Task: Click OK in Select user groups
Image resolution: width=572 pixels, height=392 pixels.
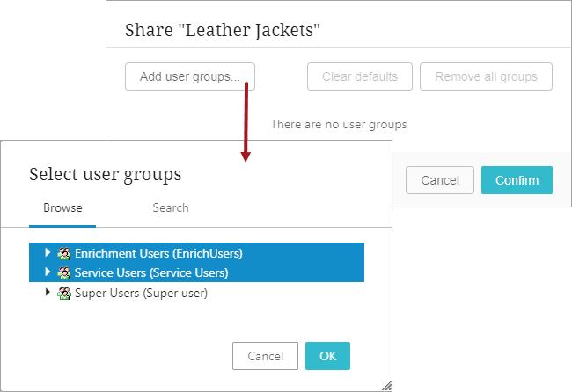Action: pyautogui.click(x=327, y=356)
